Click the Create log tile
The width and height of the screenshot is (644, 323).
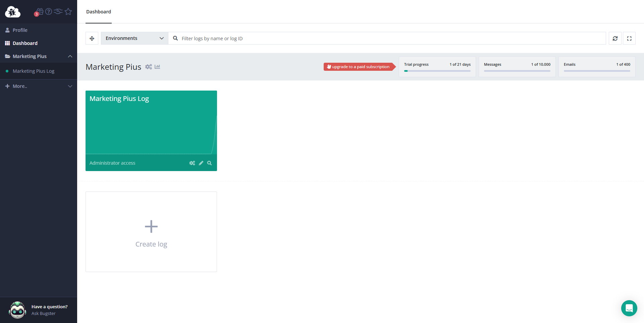[151, 232]
